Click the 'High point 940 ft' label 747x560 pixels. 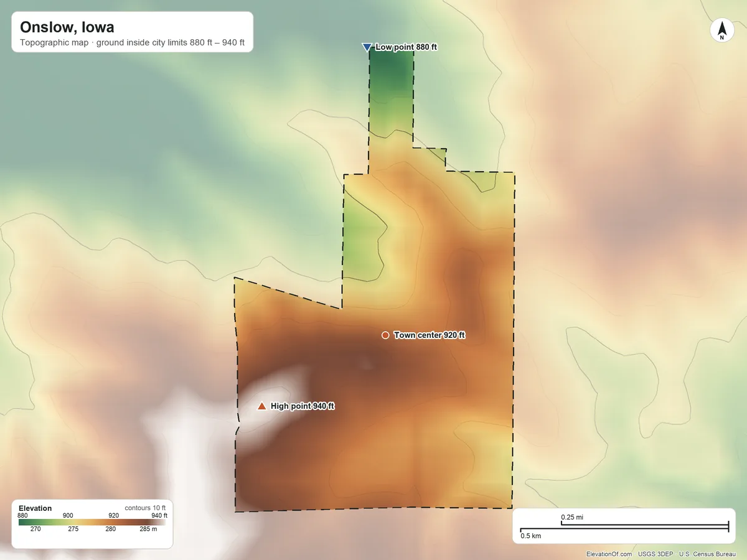click(x=303, y=406)
